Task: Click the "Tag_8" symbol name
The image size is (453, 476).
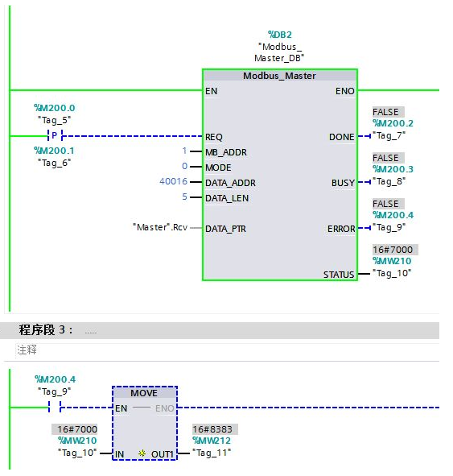Action: [389, 181]
